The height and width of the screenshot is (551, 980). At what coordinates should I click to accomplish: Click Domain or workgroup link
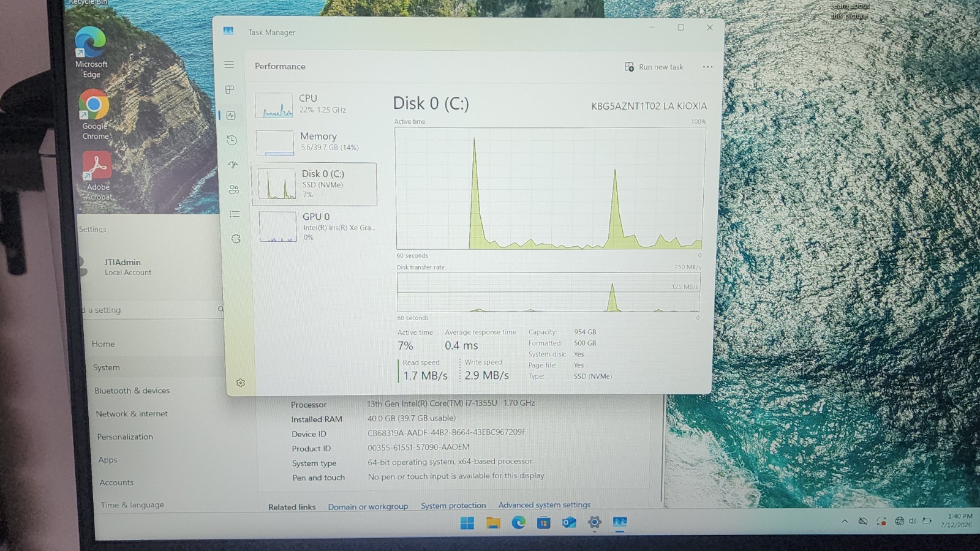(368, 507)
